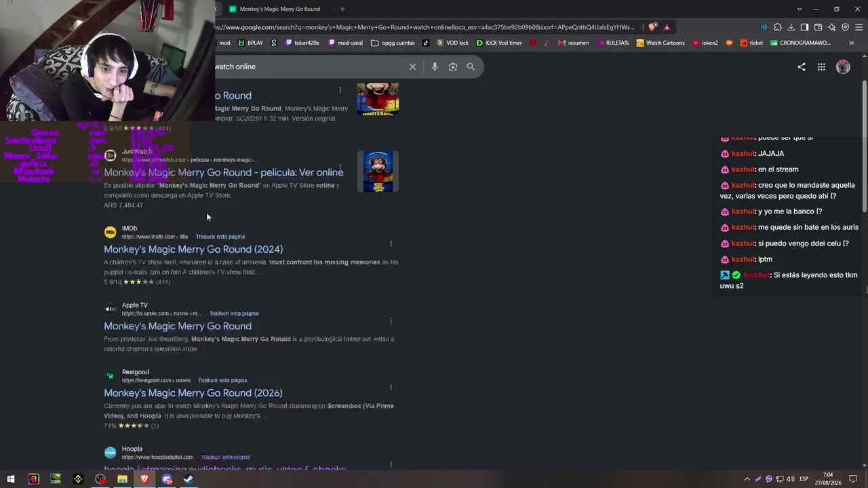The width and height of the screenshot is (868, 488).
Task: Open the top result movie poster thumbnail
Action: (378, 99)
